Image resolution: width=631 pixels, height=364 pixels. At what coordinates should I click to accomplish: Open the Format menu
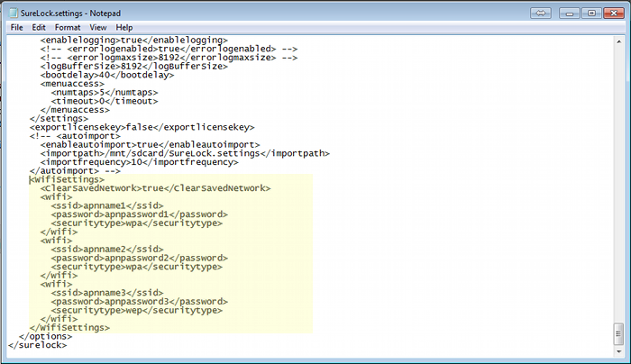68,27
